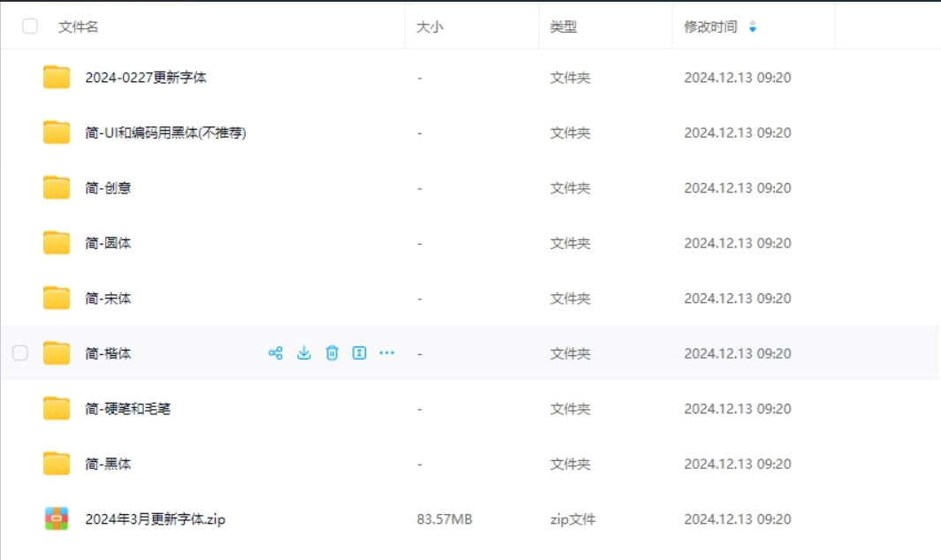Click the 类型 column header
Image resolution: width=941 pixels, height=560 pixels.
[563, 27]
